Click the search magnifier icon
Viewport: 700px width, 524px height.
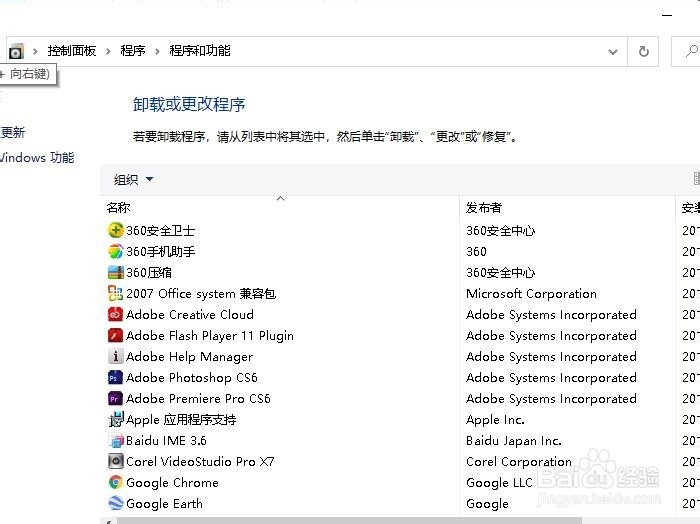pos(692,51)
